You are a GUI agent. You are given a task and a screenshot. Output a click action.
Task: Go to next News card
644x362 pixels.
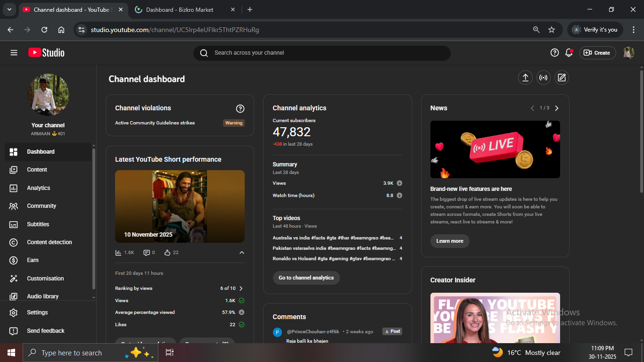coord(557,108)
